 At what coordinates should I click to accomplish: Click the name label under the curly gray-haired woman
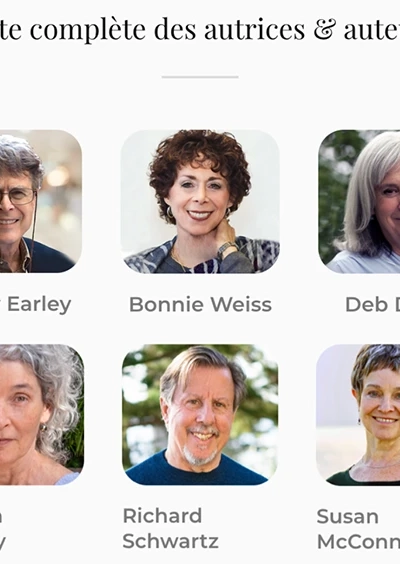(x=2, y=529)
